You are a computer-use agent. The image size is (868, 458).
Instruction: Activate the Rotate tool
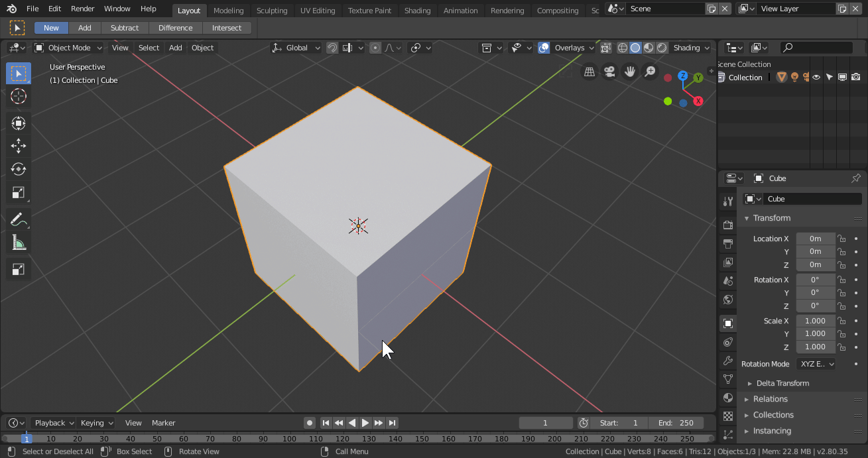(19, 169)
